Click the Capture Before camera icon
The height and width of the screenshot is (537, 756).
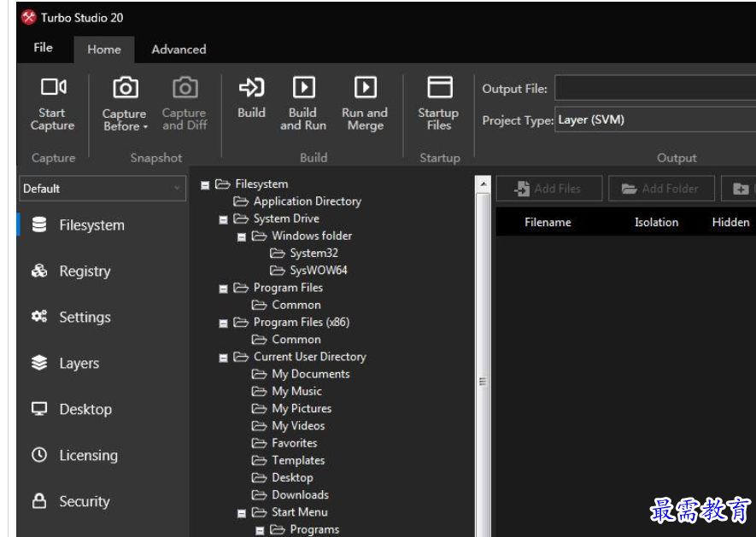126,88
